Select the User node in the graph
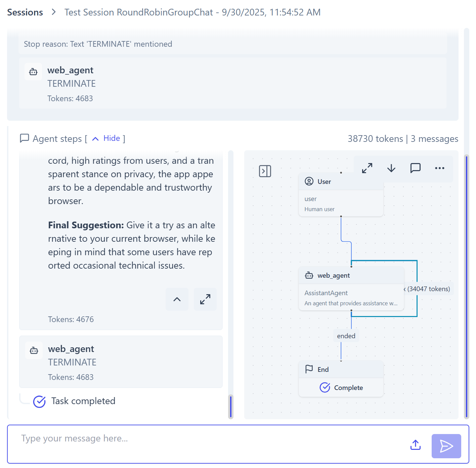Viewport: 476px width, 468px height. (341, 195)
